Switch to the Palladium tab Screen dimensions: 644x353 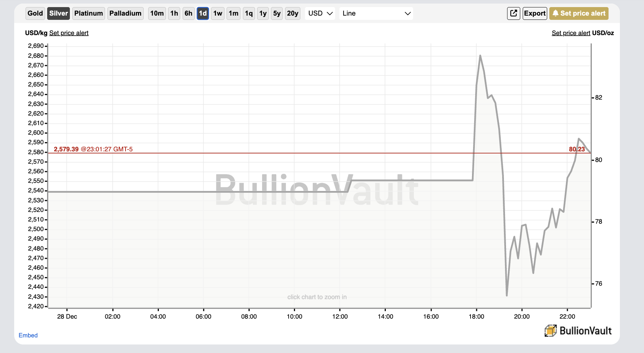[126, 13]
